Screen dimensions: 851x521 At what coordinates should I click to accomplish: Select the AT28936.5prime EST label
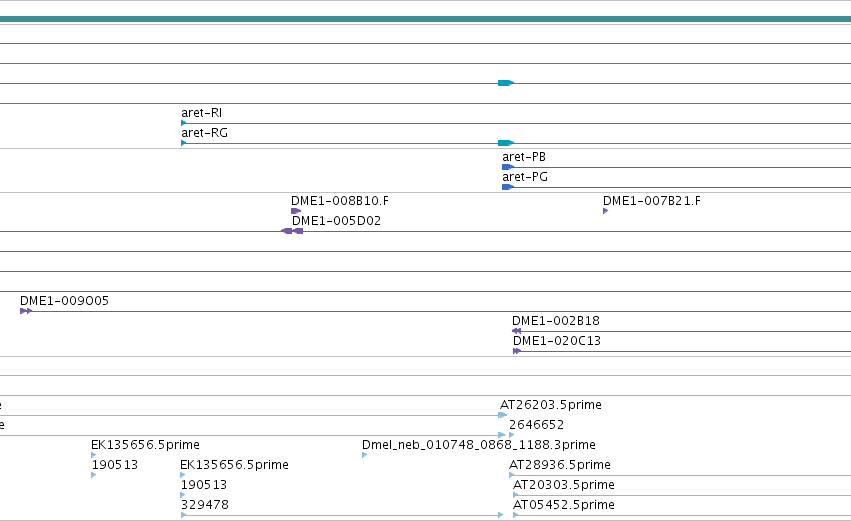560,465
